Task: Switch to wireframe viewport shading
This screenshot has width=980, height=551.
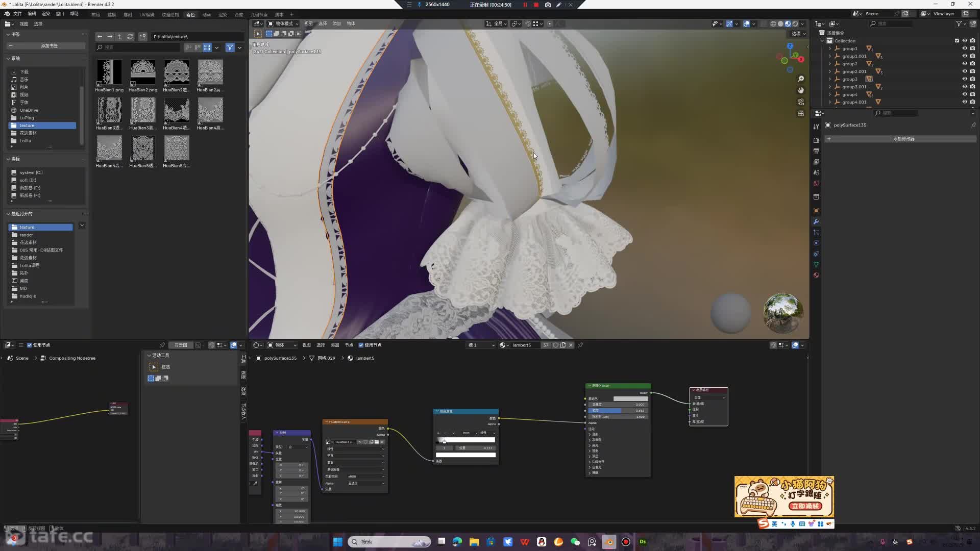Action: click(773, 24)
